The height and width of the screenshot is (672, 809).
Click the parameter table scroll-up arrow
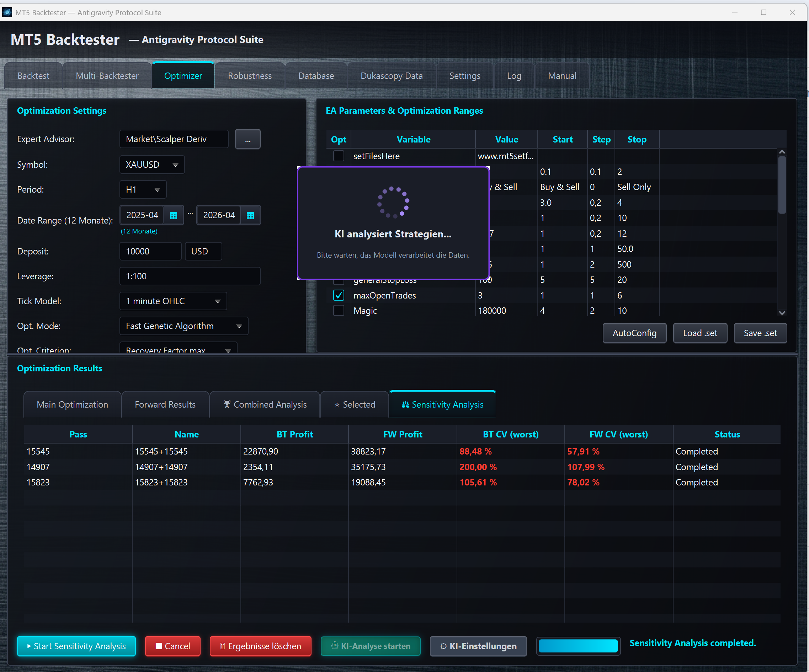click(x=782, y=152)
